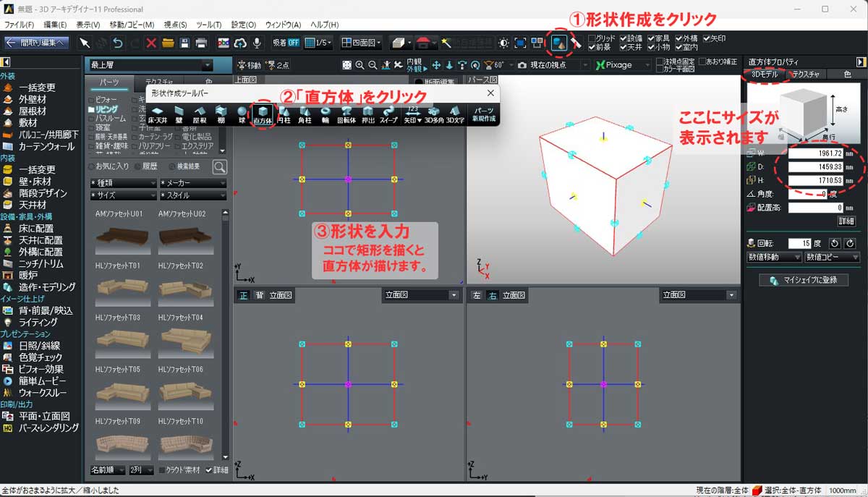Pick the 屋根 roof shape tool
Image resolution: width=868 pixels, height=497 pixels.
pos(200,115)
